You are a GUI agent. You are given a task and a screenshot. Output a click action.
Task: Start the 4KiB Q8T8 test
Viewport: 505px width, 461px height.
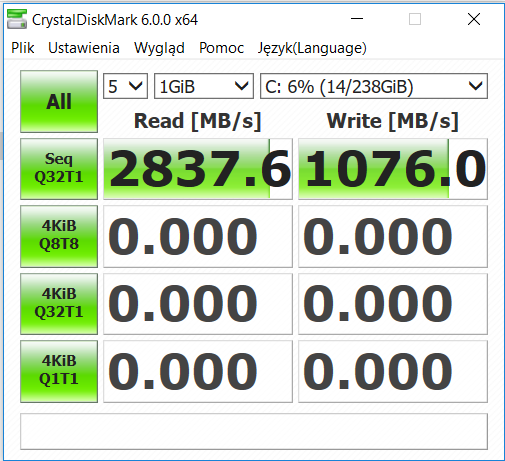coord(59,236)
